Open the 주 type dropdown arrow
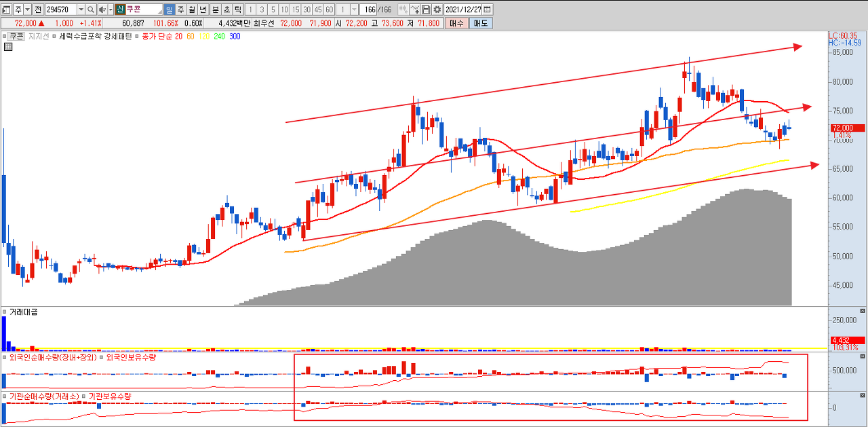 coord(27,10)
